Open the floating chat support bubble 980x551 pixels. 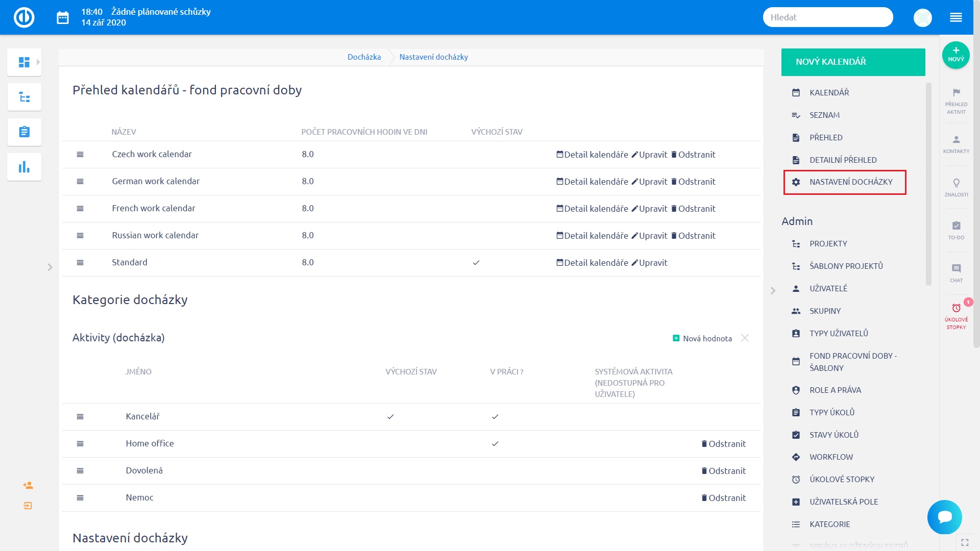point(944,517)
